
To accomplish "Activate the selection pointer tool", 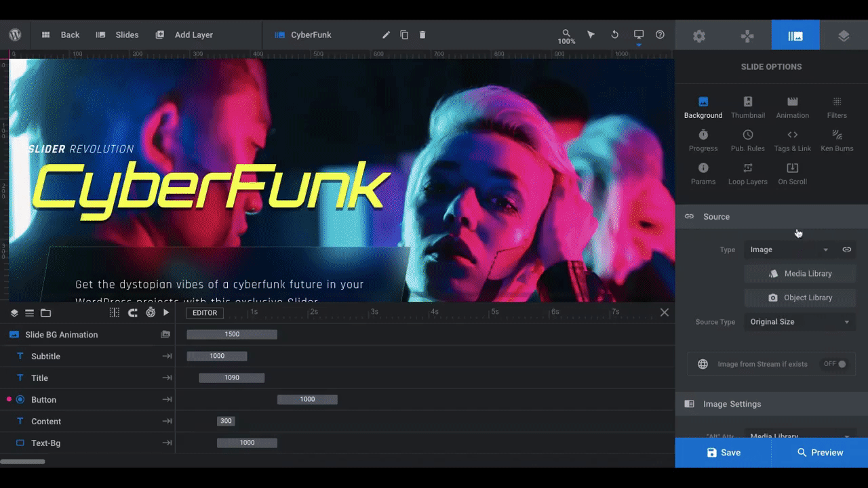I will [591, 35].
